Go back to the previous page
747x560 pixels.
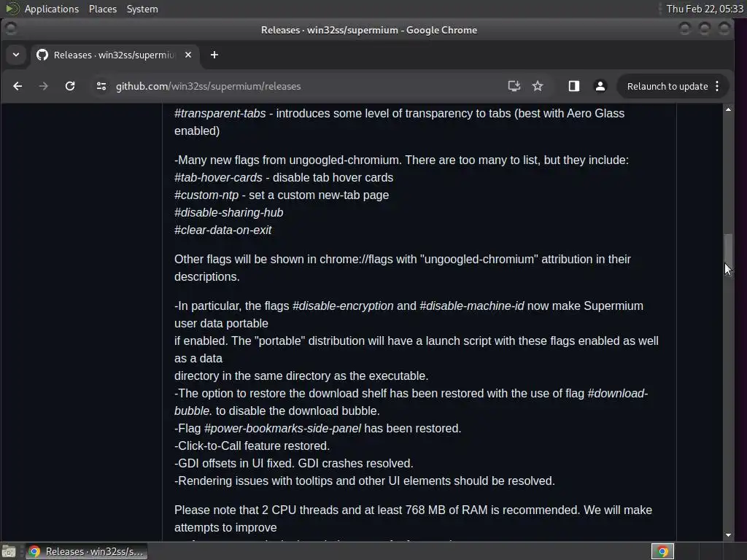18,86
